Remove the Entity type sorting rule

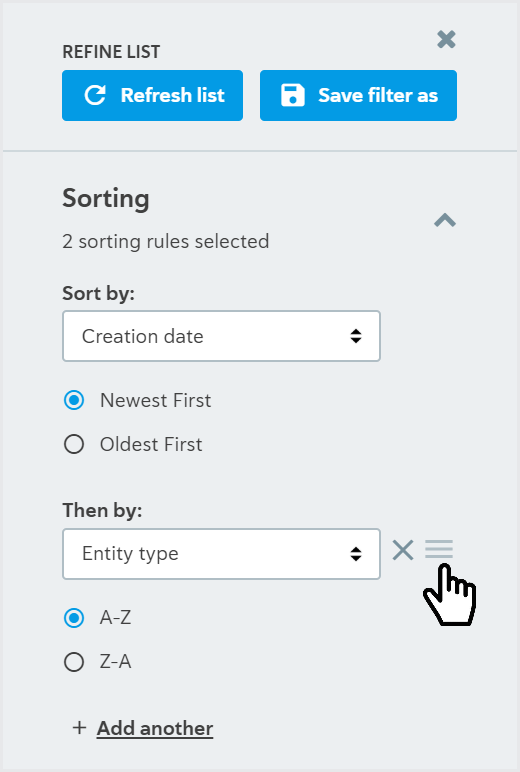click(x=403, y=550)
